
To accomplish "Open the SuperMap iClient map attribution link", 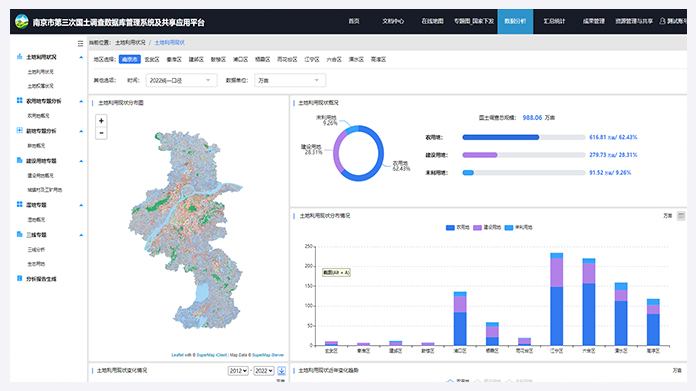I will click(212, 355).
